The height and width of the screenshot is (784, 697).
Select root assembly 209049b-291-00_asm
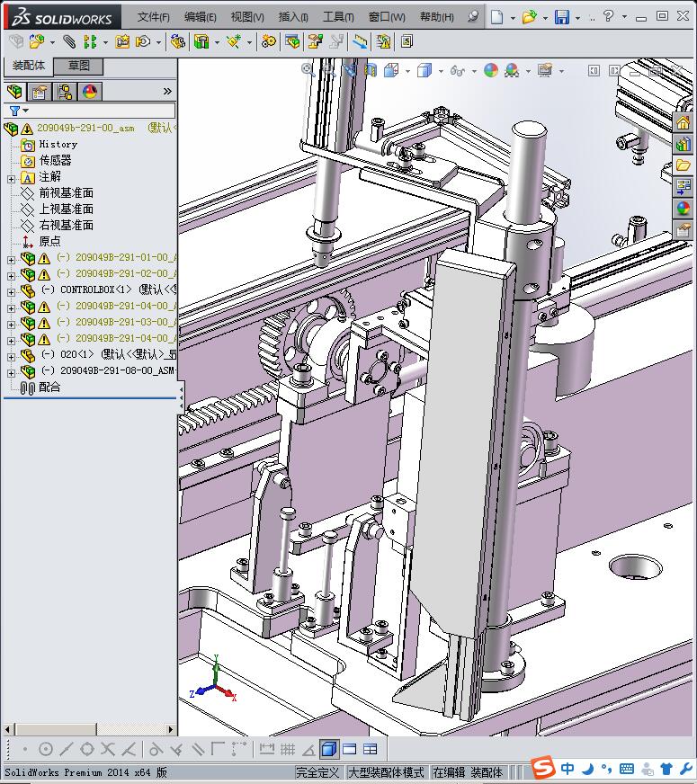coord(86,129)
